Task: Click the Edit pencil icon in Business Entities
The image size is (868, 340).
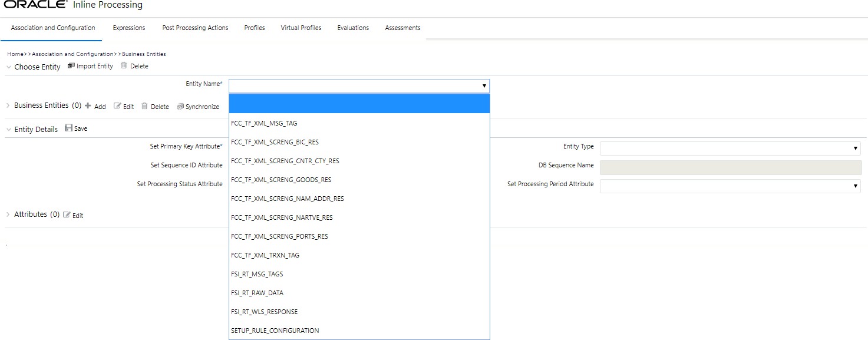Action: point(117,106)
